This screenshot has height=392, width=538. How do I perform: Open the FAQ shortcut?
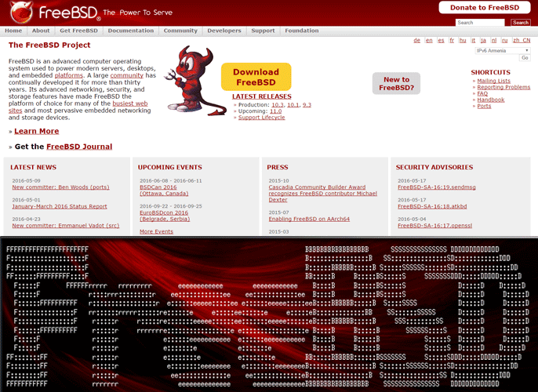pos(482,93)
